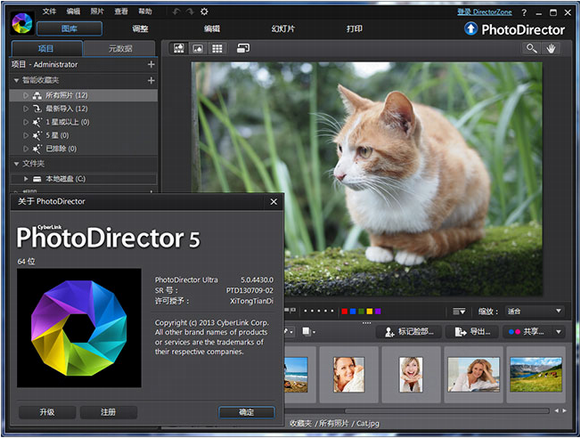The height and width of the screenshot is (438, 580).
Task: Apply the green color label
Action: (361, 311)
